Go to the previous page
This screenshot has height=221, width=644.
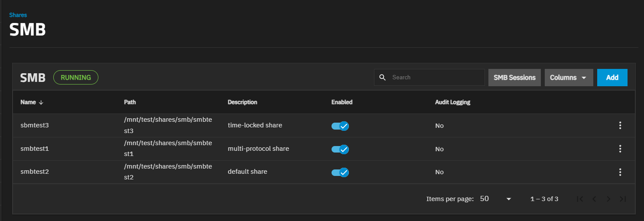[x=594, y=199]
